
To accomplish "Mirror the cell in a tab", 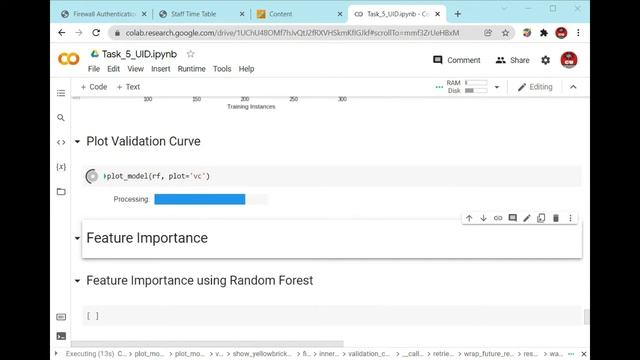I will pos(541,218).
